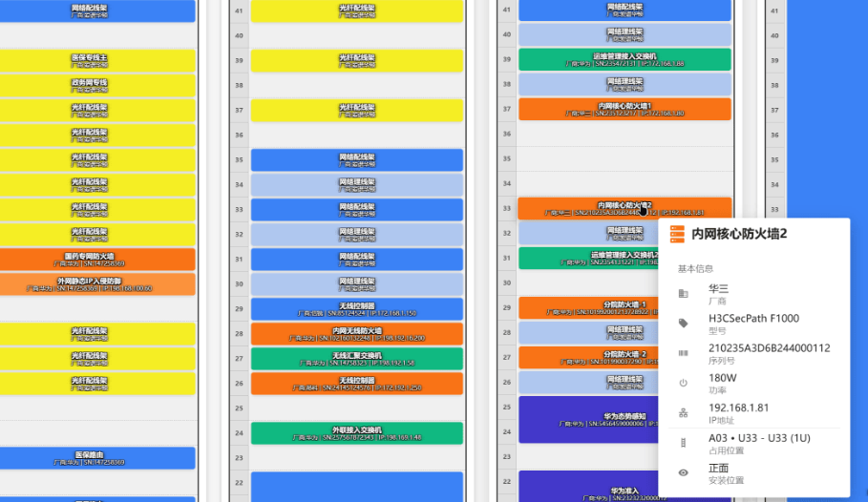
Task: Select the 华为准入 device block
Action: coord(588,487)
